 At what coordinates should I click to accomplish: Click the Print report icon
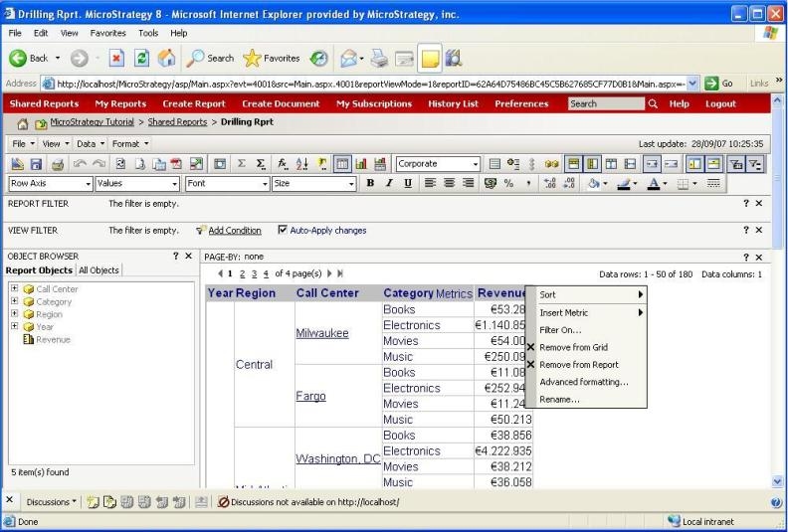(x=57, y=164)
